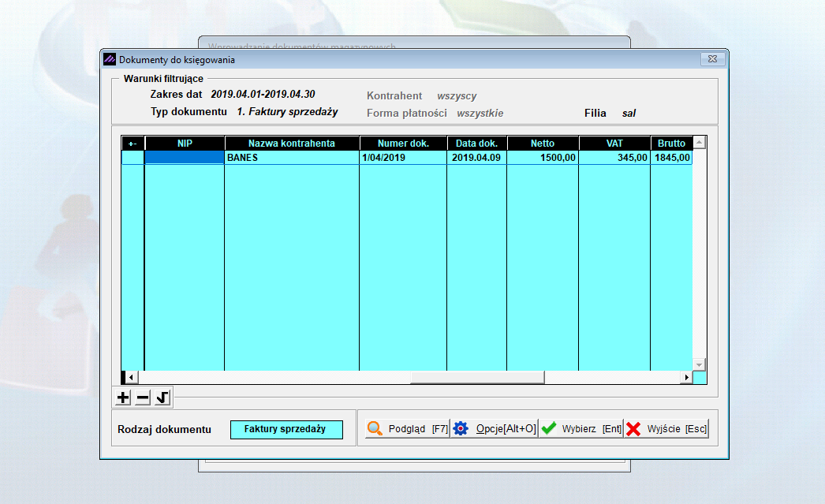Click the highlighted empty NIP cell
This screenshot has height=504, width=825.
coord(185,157)
